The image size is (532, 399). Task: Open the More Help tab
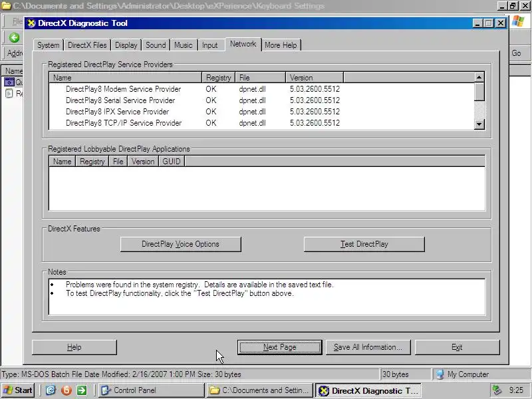281,45
